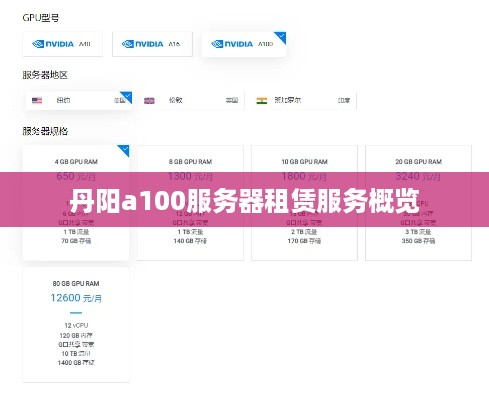Click the 140 GB storage line

pyautogui.click(x=190, y=241)
